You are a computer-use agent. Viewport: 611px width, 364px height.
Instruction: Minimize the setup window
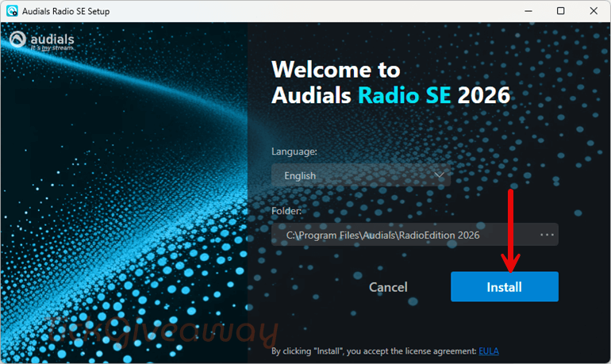528,11
